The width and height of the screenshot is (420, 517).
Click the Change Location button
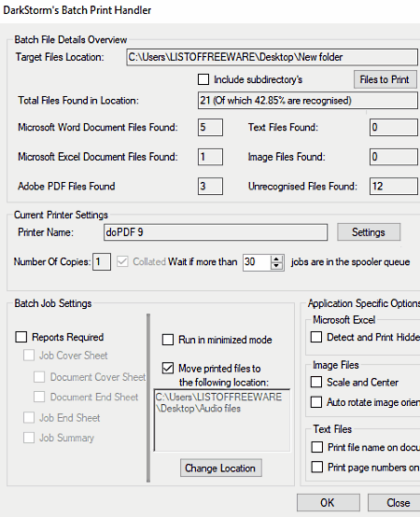pos(221,468)
